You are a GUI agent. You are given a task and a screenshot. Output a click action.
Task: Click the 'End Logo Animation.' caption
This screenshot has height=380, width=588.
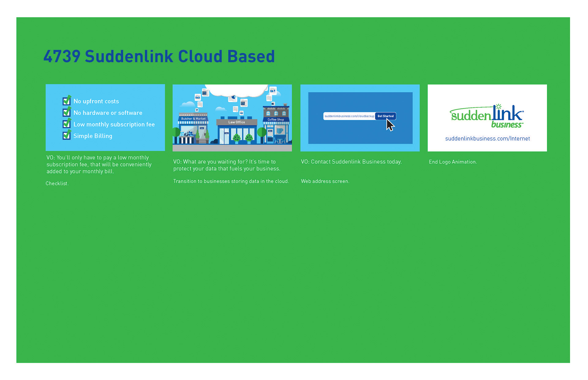point(453,162)
